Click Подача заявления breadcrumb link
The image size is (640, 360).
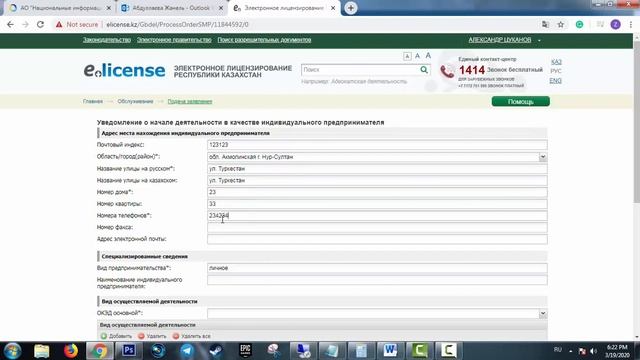(x=190, y=101)
